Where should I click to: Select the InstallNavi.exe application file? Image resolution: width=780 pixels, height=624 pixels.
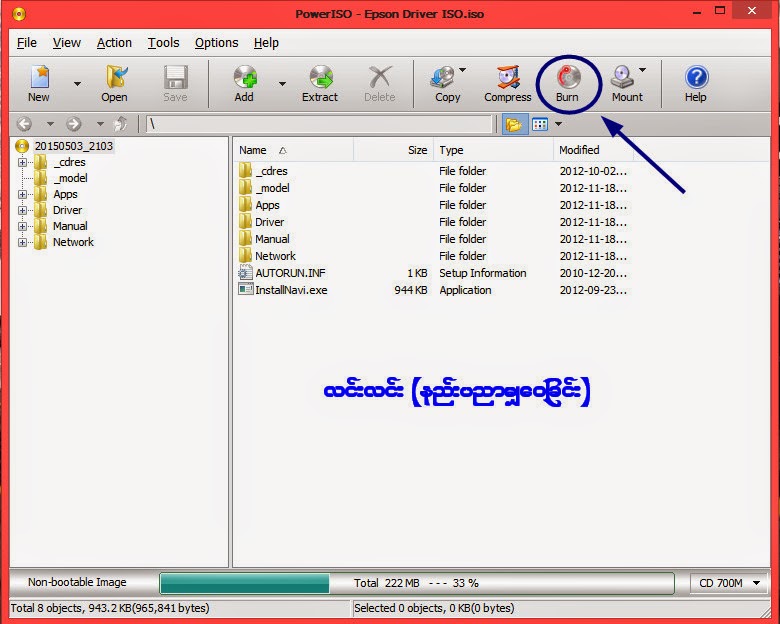tap(291, 290)
